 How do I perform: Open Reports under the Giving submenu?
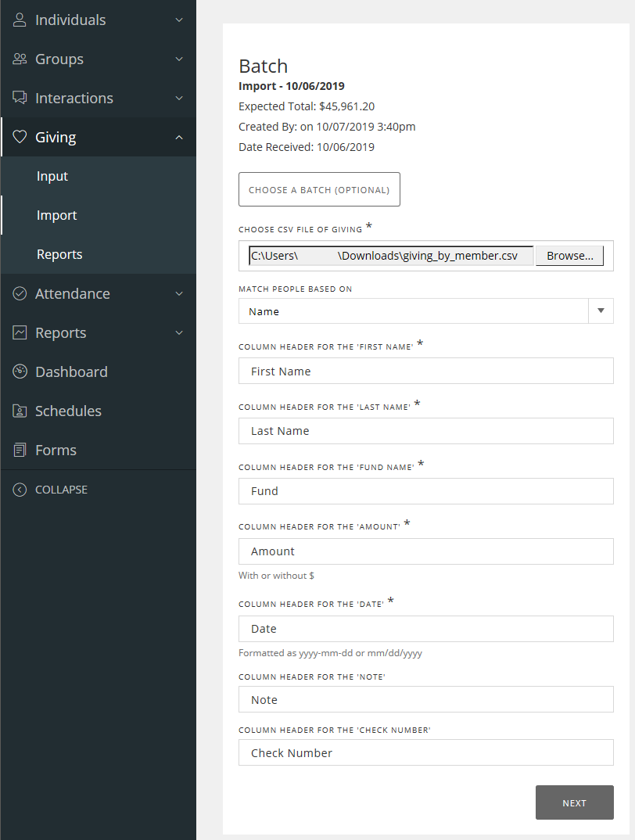pos(59,254)
